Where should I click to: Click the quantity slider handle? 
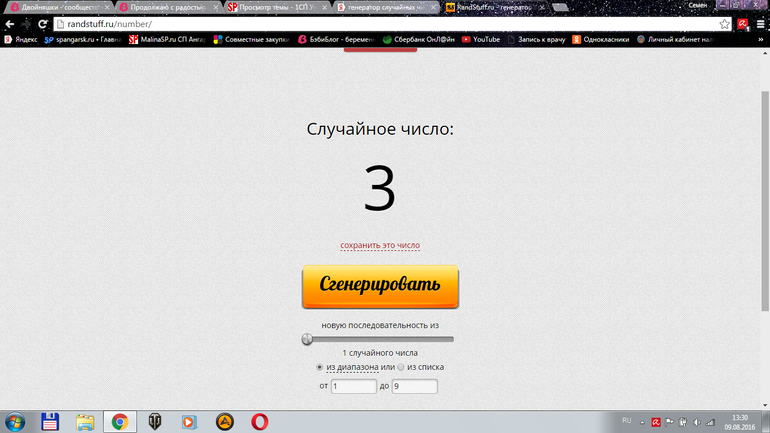click(x=308, y=339)
